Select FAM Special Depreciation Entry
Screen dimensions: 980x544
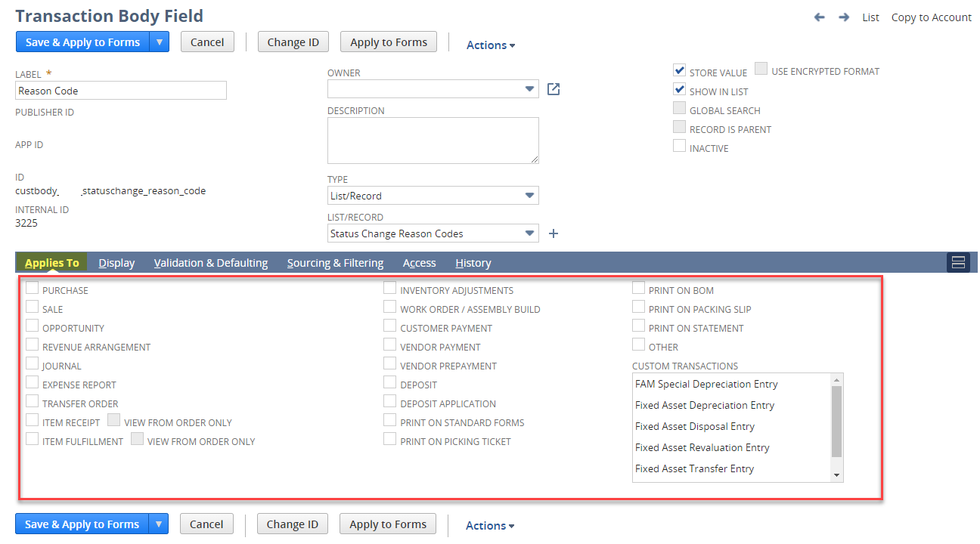(x=706, y=384)
